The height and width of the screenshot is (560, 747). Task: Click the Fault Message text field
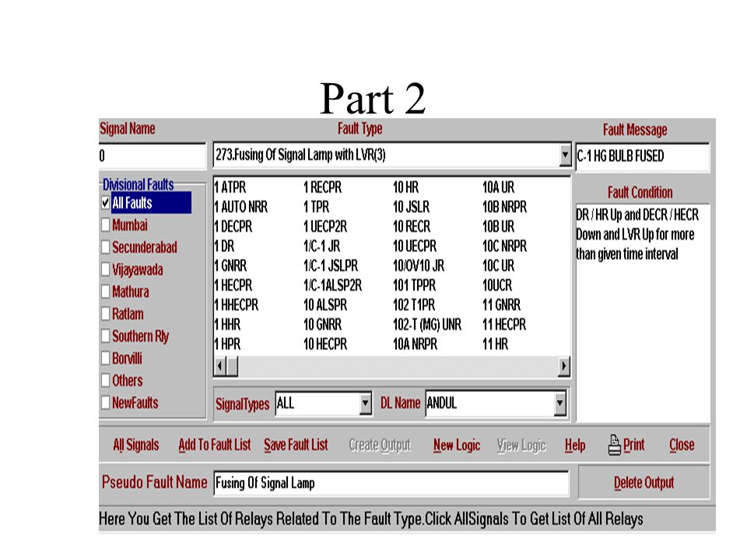pyautogui.click(x=642, y=156)
